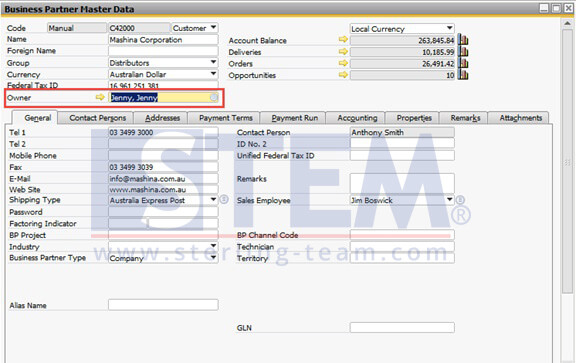Click the Orders value 26,491.42
This screenshot has width=576, height=363.
tap(402, 64)
